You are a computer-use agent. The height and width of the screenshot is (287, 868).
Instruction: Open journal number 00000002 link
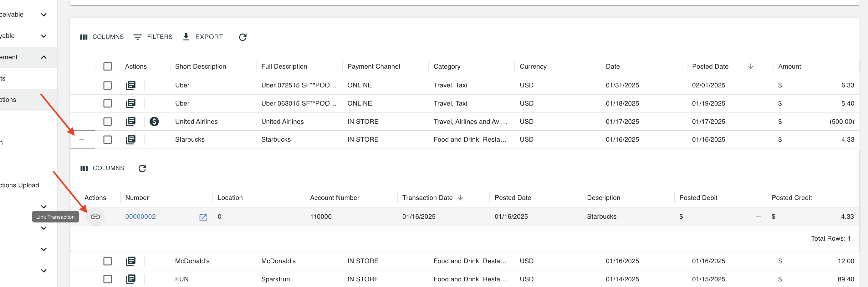point(140,217)
